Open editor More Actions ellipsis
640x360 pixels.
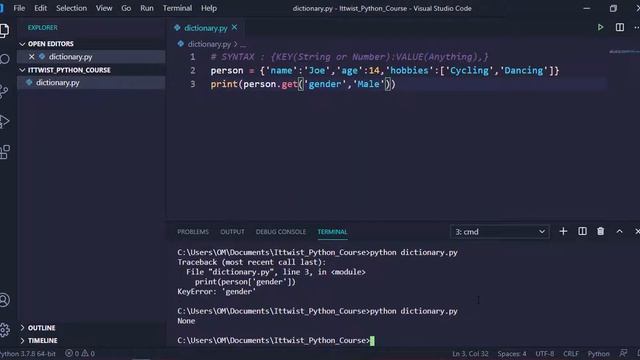point(636,27)
